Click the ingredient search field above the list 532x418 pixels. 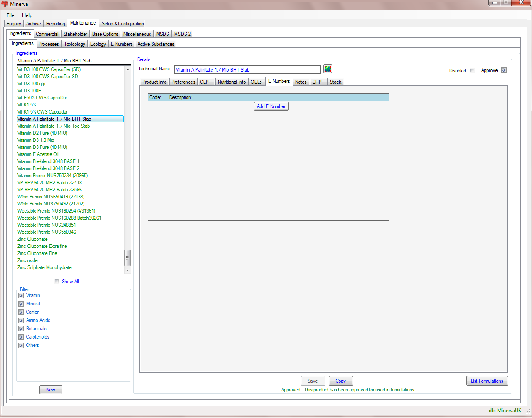(x=74, y=61)
